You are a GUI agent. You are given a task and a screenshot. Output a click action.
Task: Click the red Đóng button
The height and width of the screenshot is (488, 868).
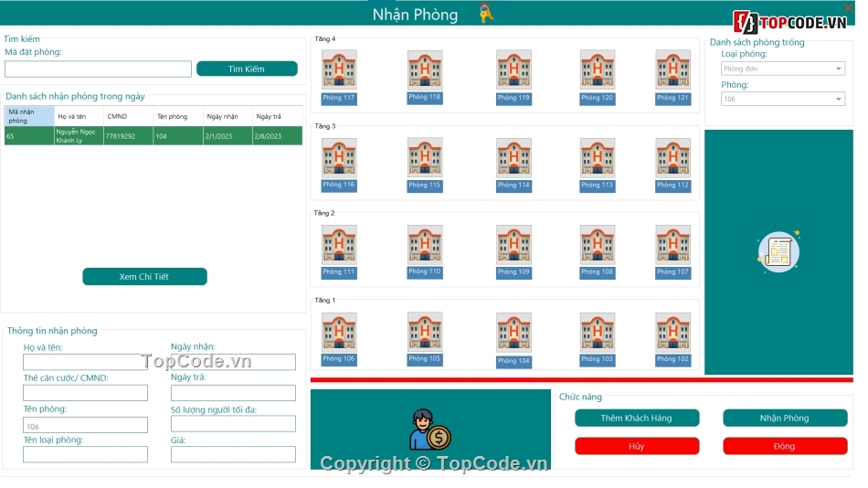tap(784, 446)
